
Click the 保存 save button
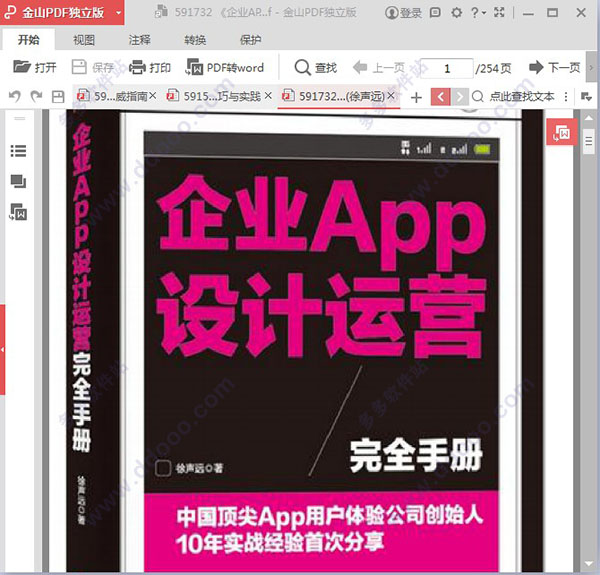click(93, 68)
